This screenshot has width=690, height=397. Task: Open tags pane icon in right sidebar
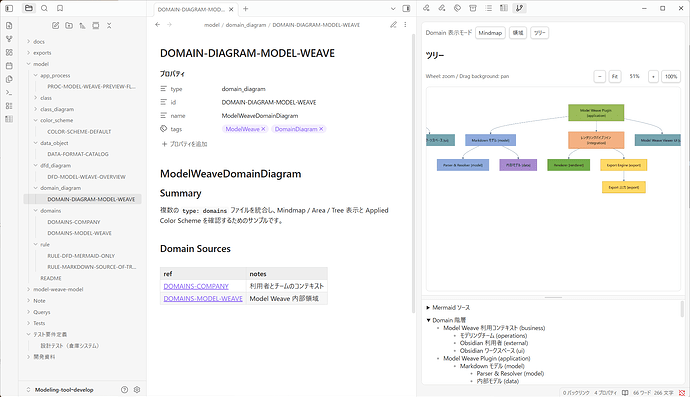tap(457, 8)
